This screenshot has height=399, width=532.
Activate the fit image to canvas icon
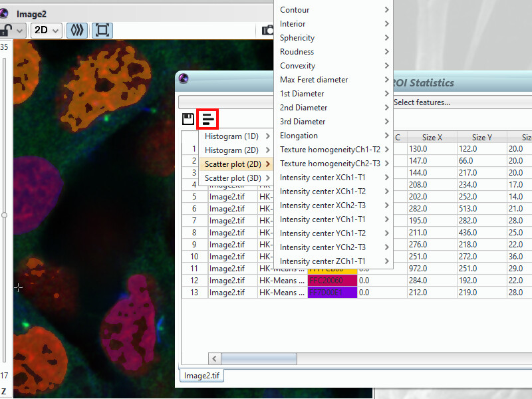pos(101,30)
